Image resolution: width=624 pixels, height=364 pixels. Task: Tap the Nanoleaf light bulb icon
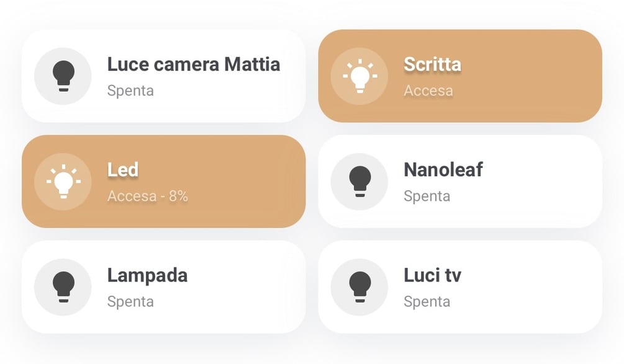tap(359, 182)
